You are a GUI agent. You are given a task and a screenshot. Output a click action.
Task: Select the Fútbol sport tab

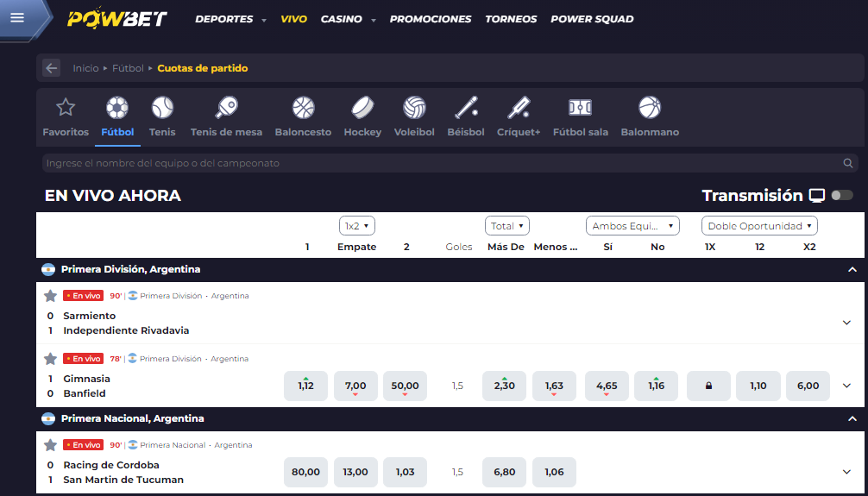(117, 117)
